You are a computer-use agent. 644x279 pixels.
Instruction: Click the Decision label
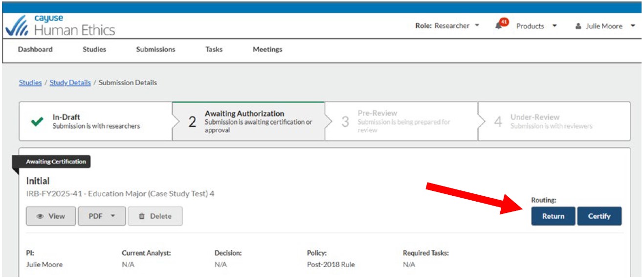[228, 253]
